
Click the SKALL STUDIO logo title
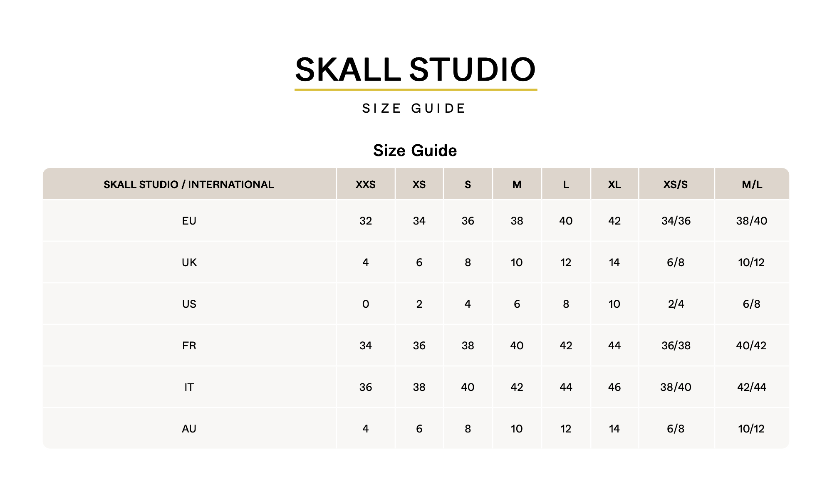415,69
